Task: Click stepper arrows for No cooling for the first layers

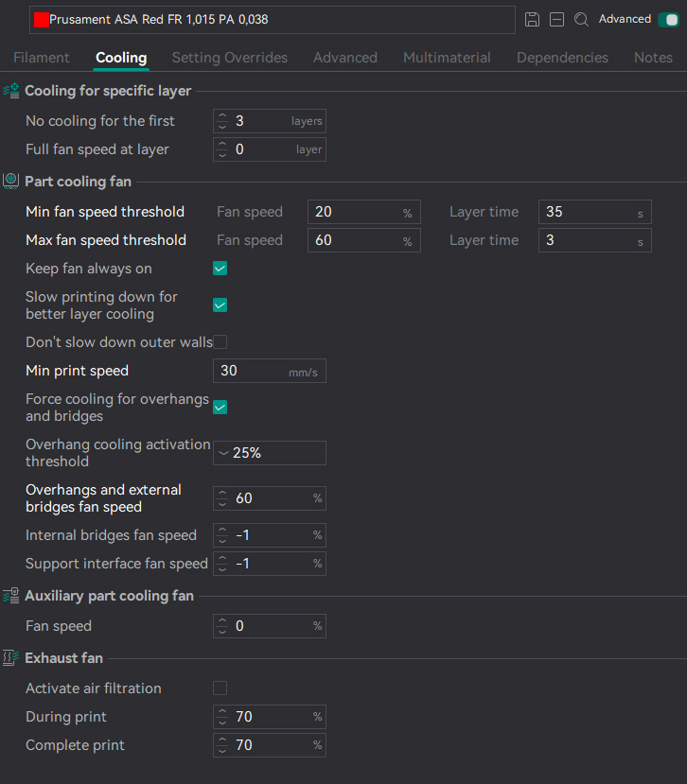Action: (222, 121)
